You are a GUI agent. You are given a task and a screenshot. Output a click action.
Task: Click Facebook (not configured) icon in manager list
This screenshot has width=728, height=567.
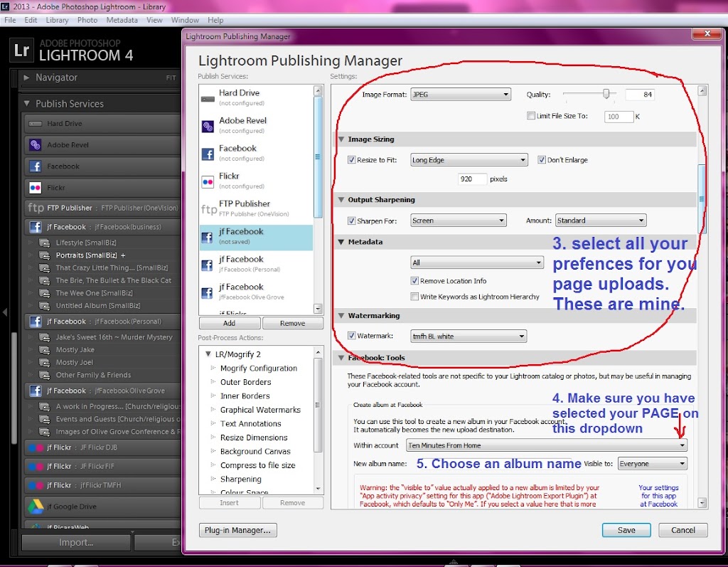coord(208,154)
